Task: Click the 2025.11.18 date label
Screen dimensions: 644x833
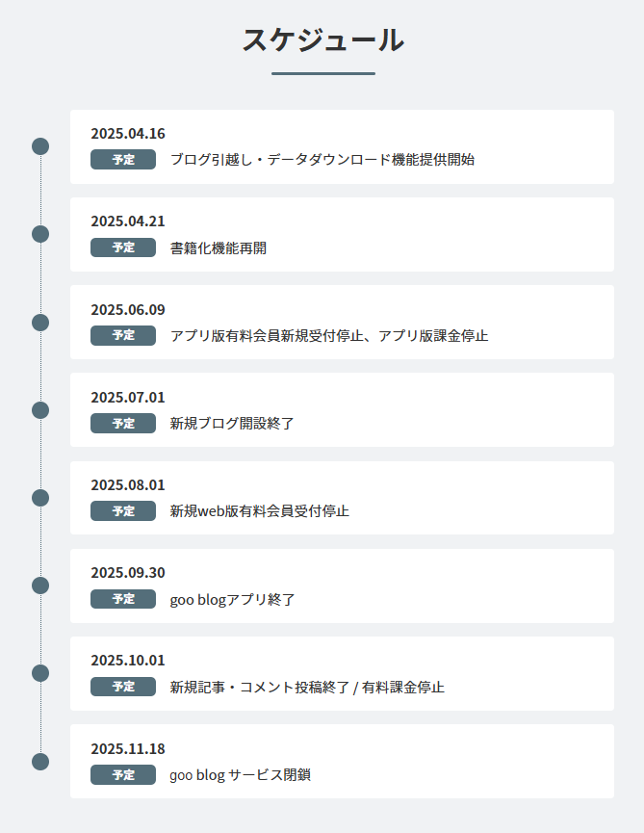Action: [128, 748]
